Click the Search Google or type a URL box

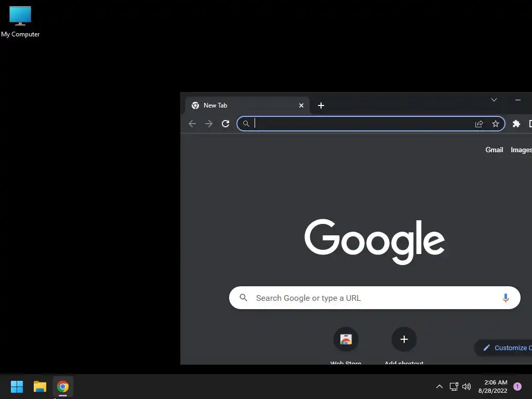pyautogui.click(x=375, y=298)
